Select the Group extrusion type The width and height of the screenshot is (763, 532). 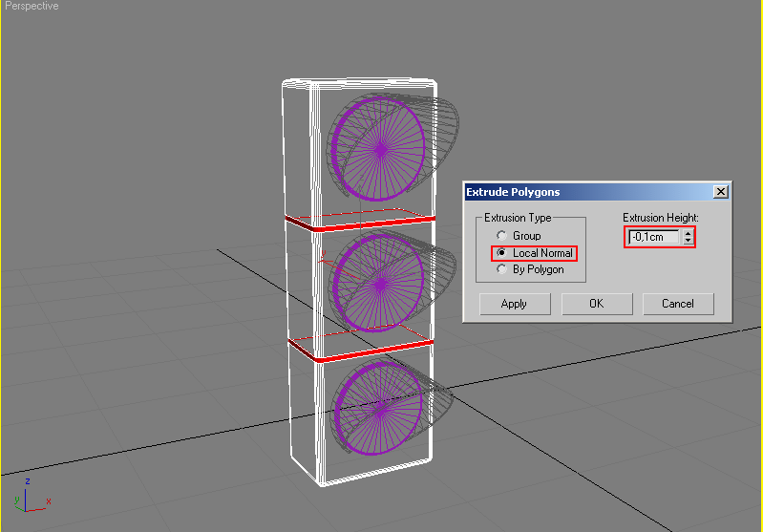501,236
